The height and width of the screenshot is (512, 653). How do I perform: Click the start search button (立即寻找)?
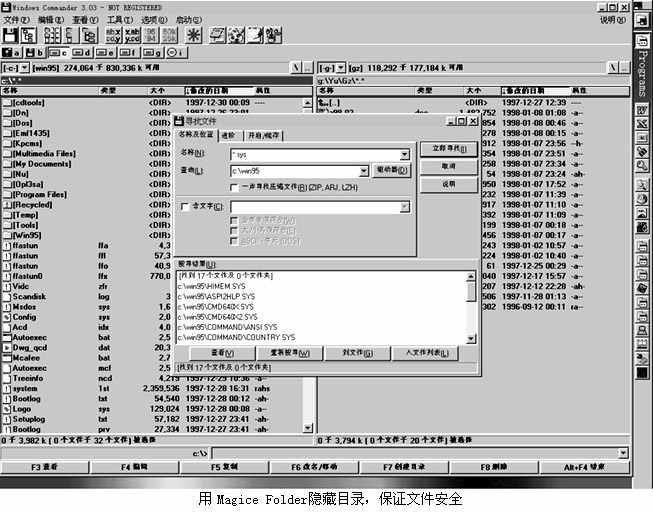448,148
